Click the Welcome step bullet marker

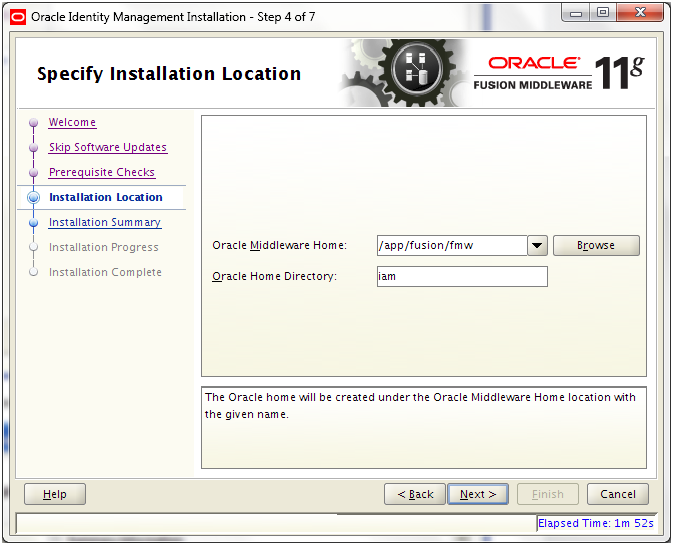(x=33, y=123)
